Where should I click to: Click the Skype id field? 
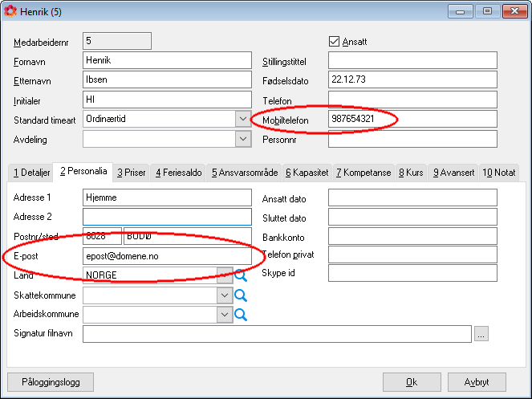412,273
